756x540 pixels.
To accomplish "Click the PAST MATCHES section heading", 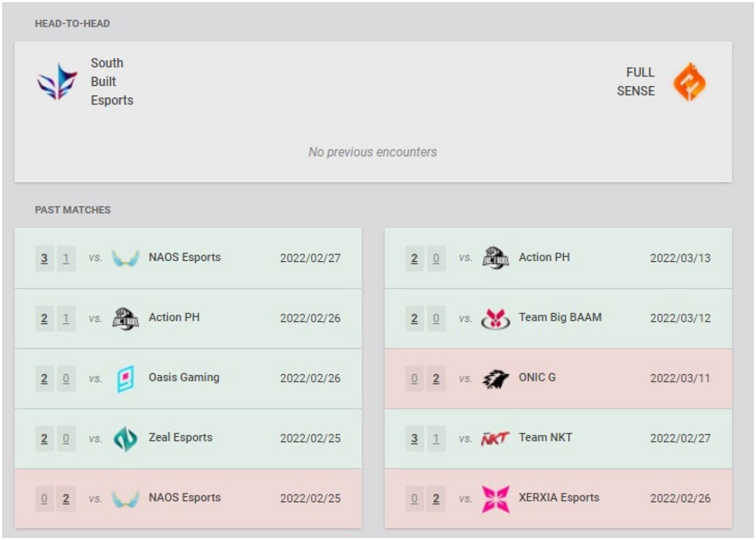I will tap(72, 210).
